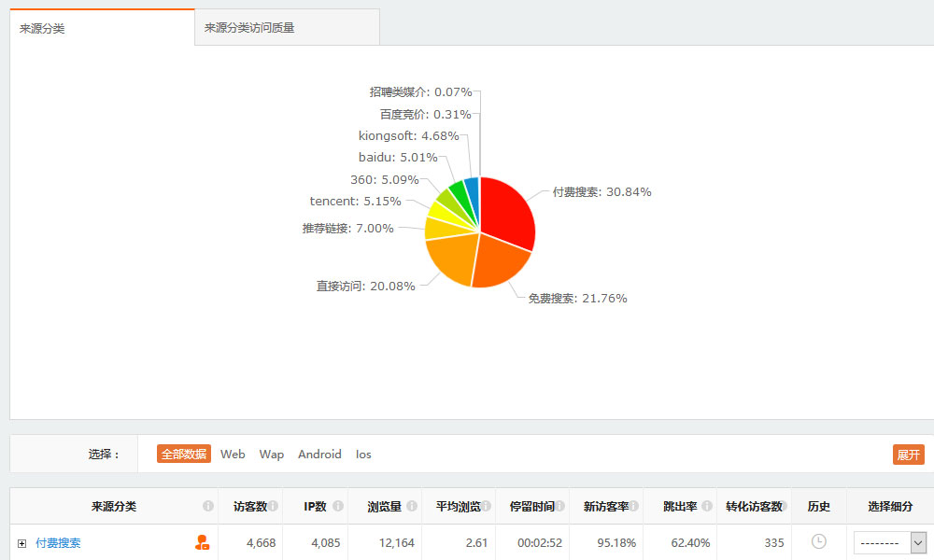934x560 pixels.
Task: Click the orange 展开 button
Action: tap(909, 455)
